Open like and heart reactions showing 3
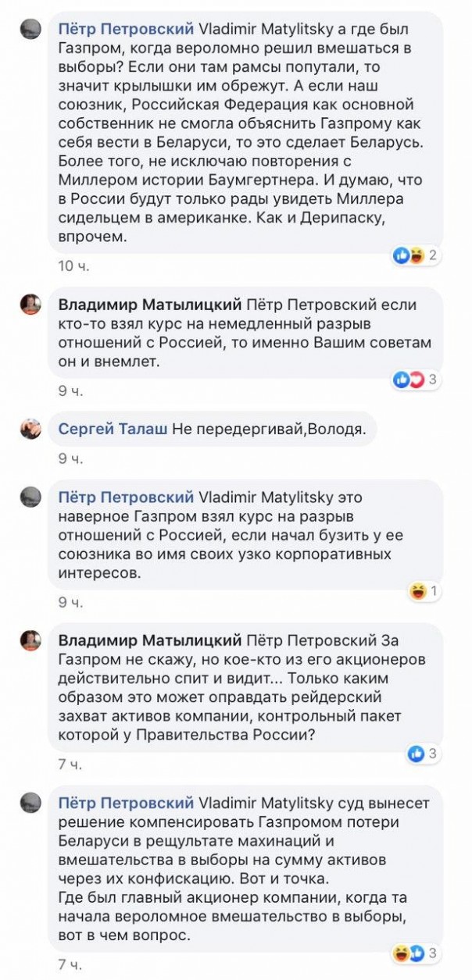The image size is (472, 980). (x=415, y=380)
